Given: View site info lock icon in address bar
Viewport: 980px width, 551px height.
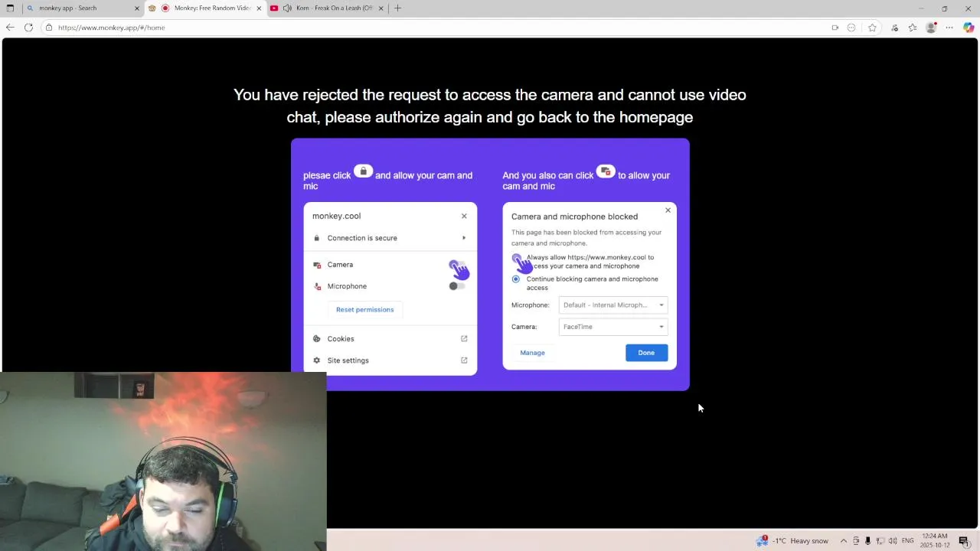Looking at the screenshot, I should [x=48, y=28].
